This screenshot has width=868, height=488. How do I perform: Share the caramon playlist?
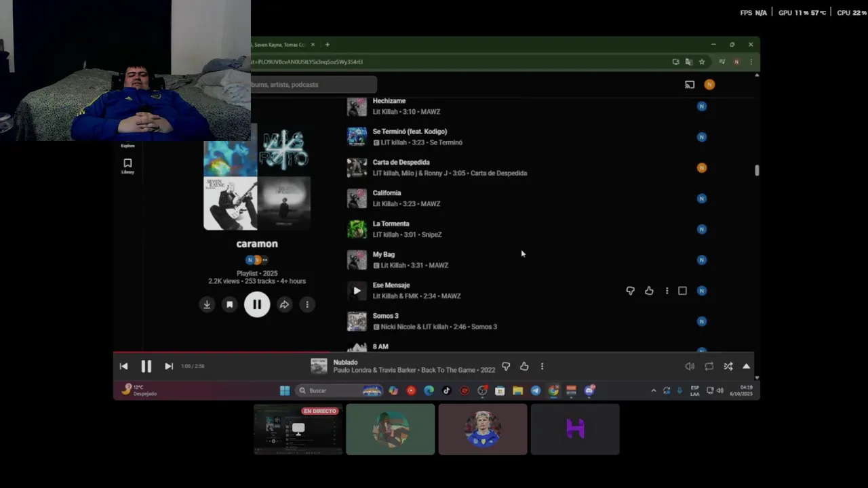click(284, 304)
